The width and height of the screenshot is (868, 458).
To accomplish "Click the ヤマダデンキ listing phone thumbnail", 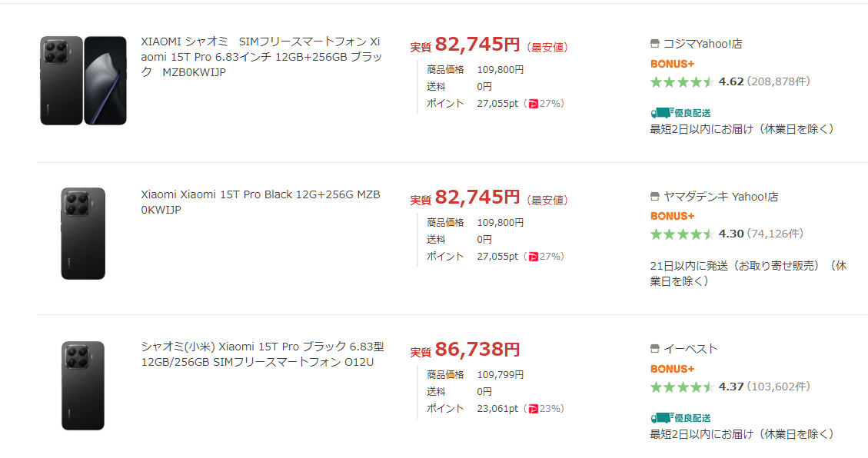I will (x=83, y=234).
